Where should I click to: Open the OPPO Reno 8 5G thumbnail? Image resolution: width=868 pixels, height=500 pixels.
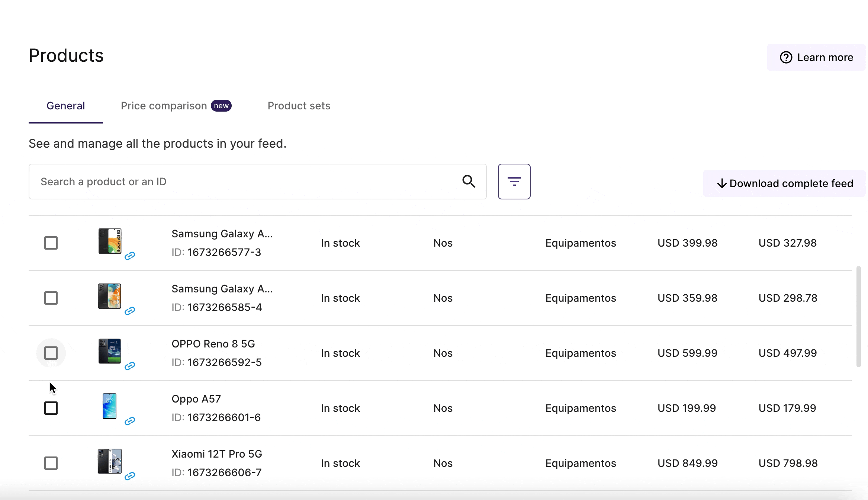click(x=110, y=351)
